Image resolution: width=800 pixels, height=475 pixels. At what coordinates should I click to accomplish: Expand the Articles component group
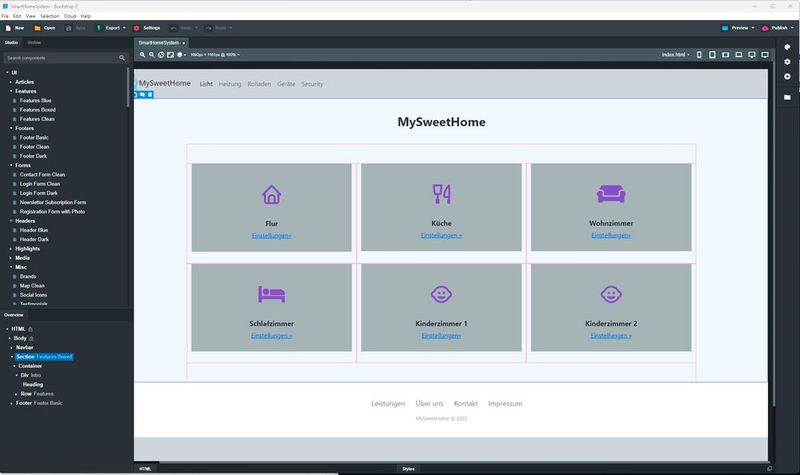coord(11,82)
